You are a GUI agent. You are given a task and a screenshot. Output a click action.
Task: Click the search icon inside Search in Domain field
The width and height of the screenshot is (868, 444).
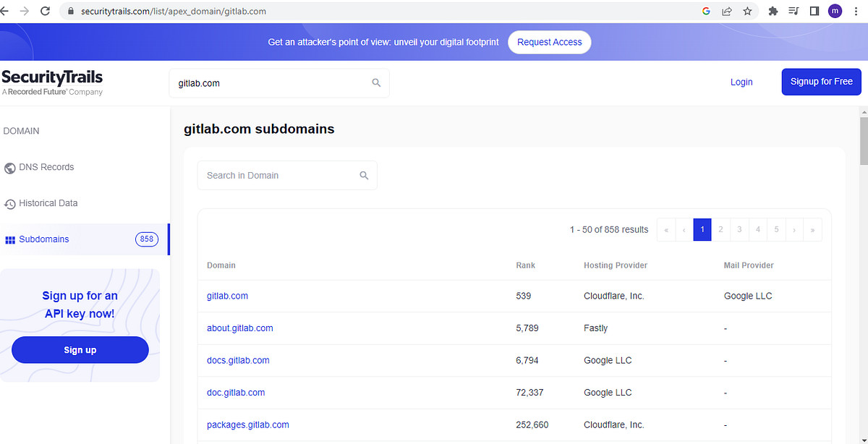pyautogui.click(x=364, y=175)
